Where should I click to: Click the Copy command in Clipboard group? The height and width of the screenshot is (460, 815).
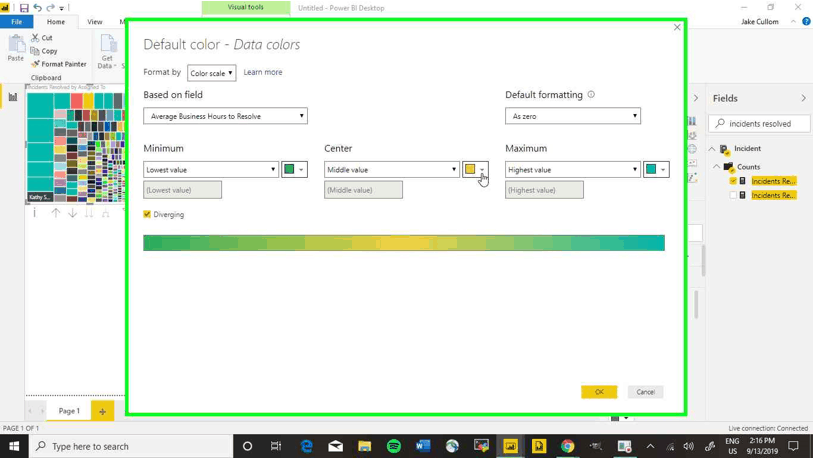click(44, 51)
